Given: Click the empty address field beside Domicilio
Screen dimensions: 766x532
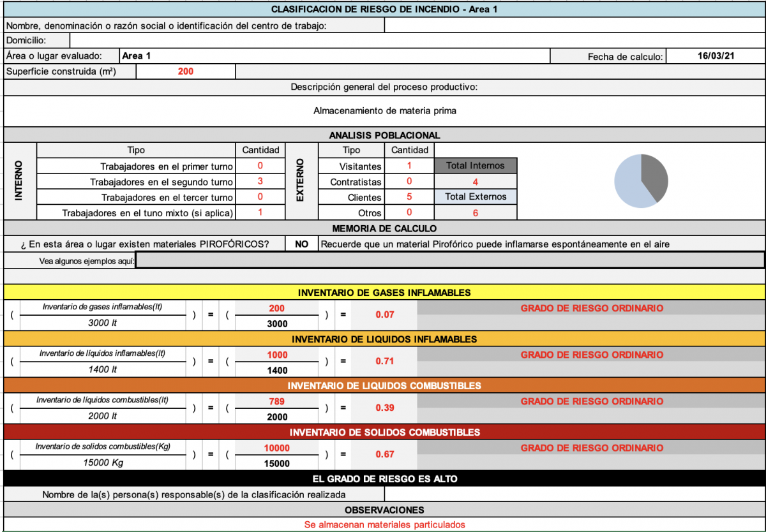Looking at the screenshot, I should pyautogui.click(x=417, y=40).
